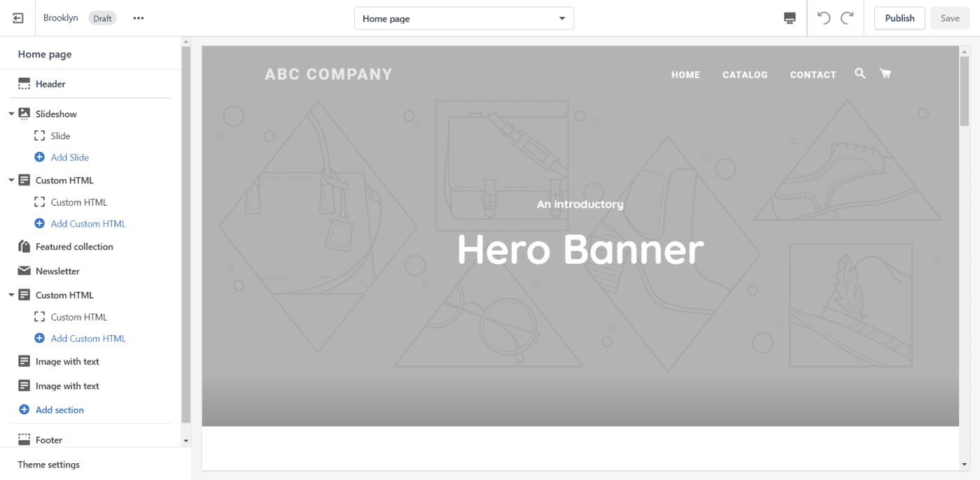Screen dimensions: 980x480
Task: Open the three-dots theme actions menu
Action: (139, 18)
